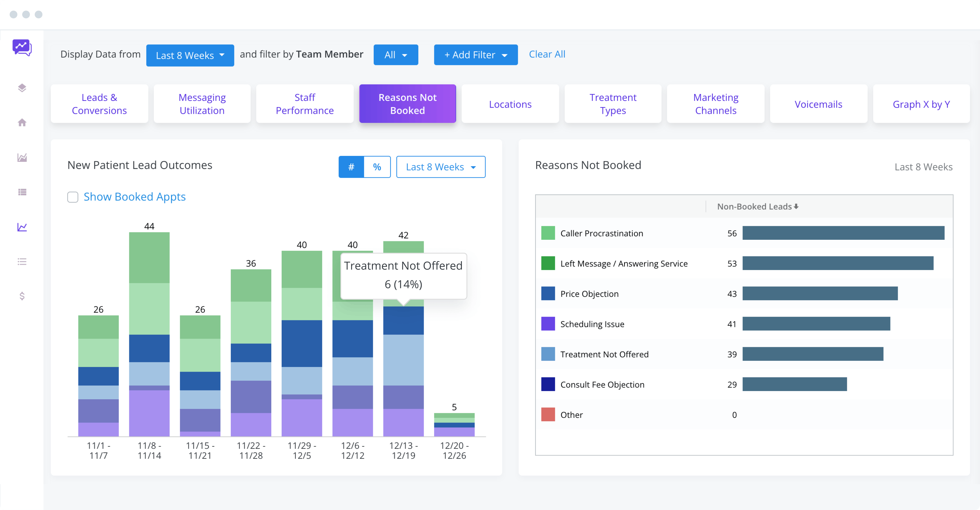The image size is (980, 510).
Task: Open the Marketing Channels tab
Action: click(x=716, y=104)
